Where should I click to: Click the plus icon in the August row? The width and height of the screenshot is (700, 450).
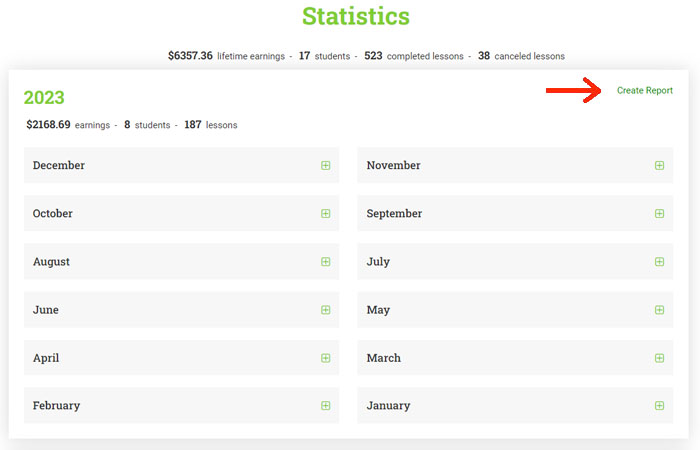(325, 262)
